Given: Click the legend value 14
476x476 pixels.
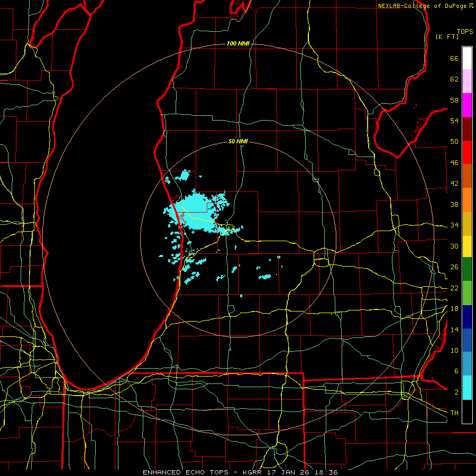Looking at the screenshot, I should point(454,329).
